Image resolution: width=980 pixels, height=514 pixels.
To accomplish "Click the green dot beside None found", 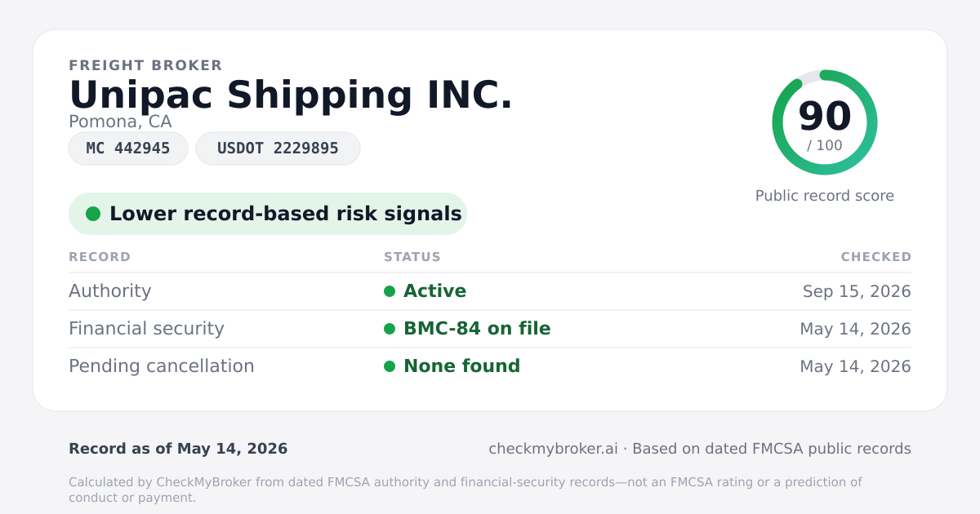I will (390, 366).
